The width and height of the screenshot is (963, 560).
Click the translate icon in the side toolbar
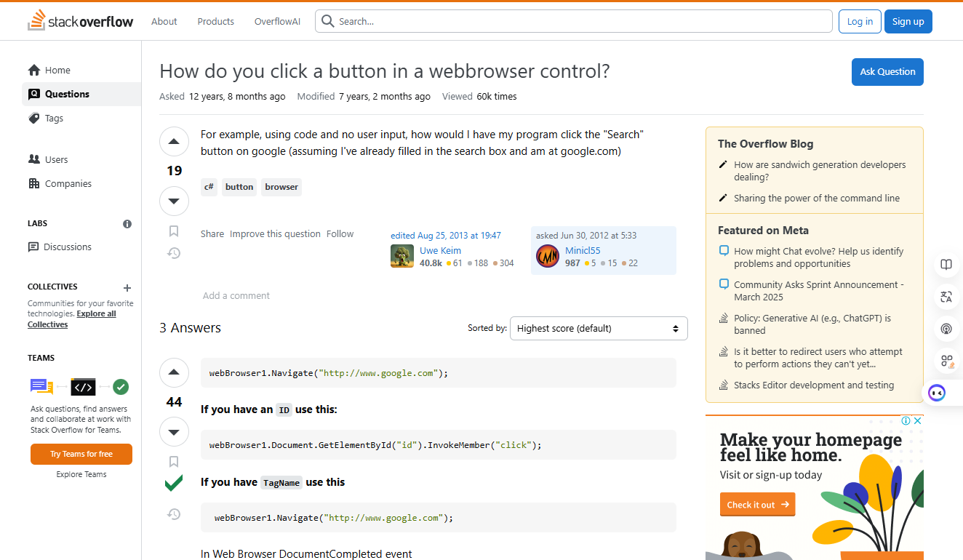946,297
